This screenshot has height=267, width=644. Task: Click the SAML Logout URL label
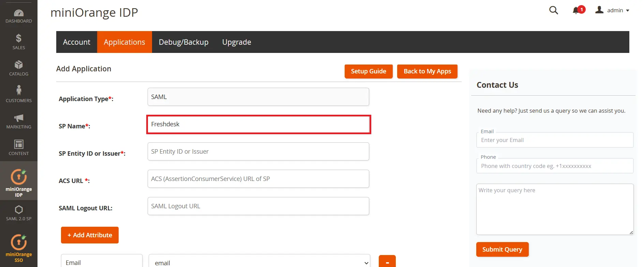[x=86, y=208]
